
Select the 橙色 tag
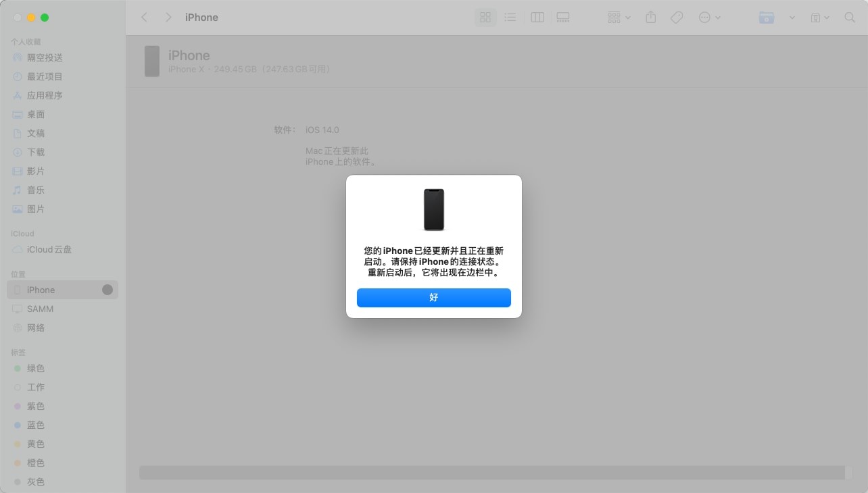click(x=62, y=463)
